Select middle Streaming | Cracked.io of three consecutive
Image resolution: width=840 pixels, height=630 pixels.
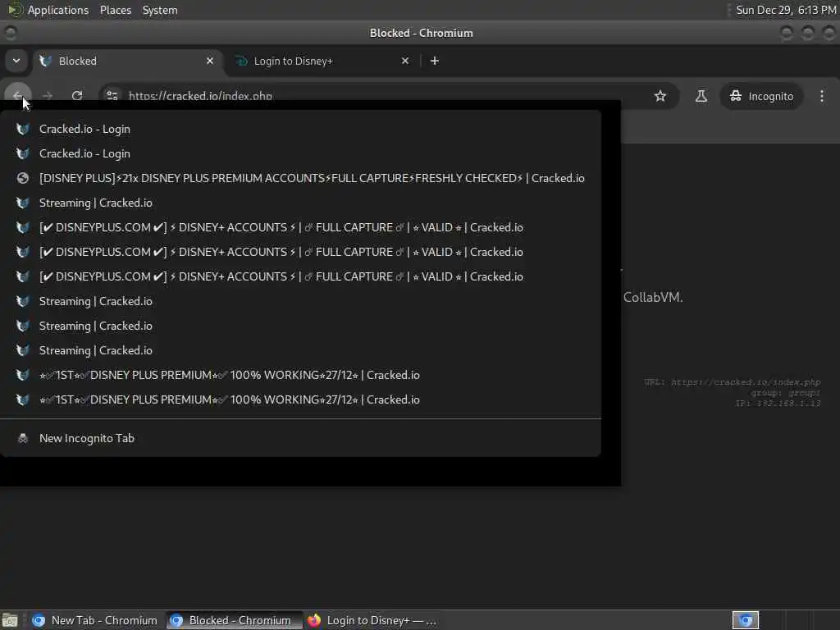tap(300, 326)
